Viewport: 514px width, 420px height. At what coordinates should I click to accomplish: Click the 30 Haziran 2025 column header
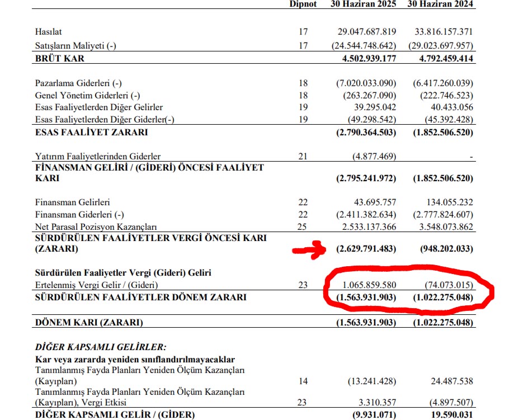point(362,4)
